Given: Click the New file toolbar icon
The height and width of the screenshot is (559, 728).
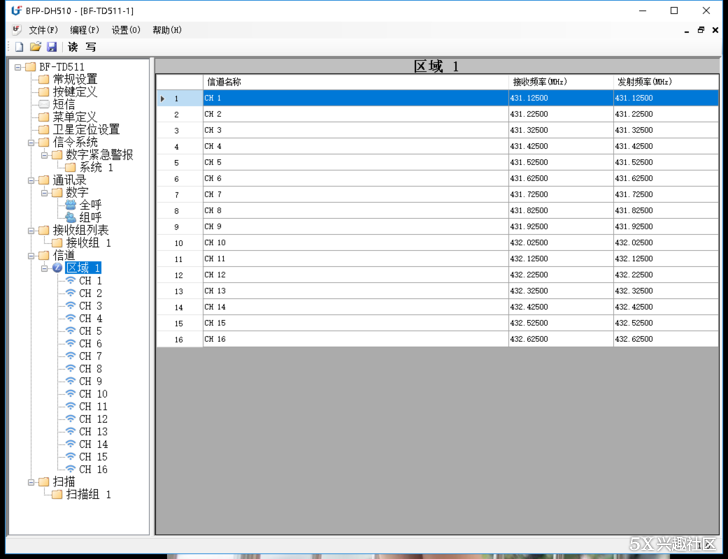Looking at the screenshot, I should (x=19, y=47).
